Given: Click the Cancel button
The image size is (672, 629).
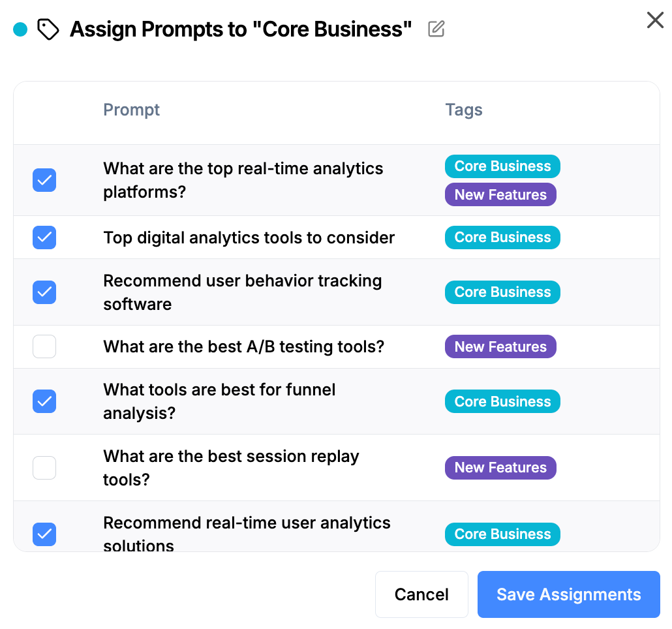Looking at the screenshot, I should [x=421, y=594].
